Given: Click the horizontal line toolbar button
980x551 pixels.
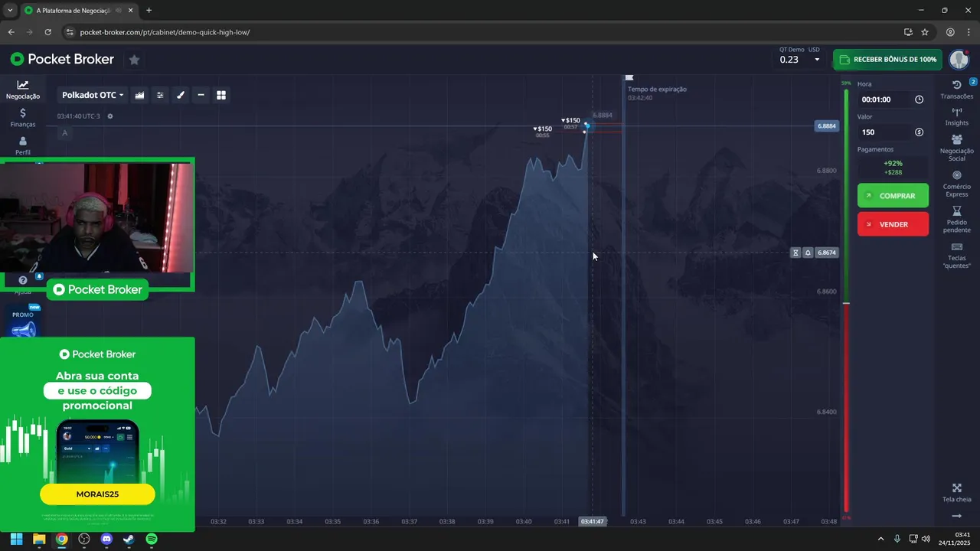Looking at the screenshot, I should 201,95.
